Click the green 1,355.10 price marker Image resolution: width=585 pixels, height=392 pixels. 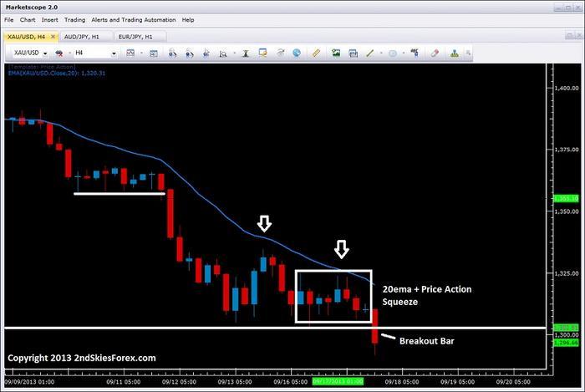566,198
